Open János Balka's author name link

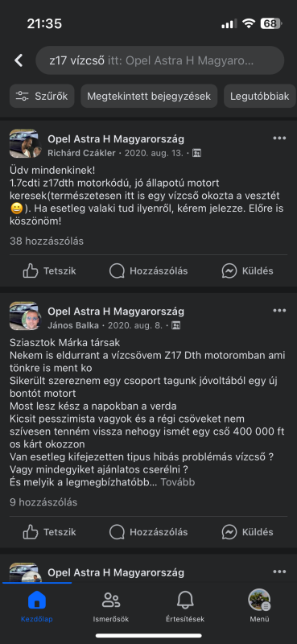point(73,325)
